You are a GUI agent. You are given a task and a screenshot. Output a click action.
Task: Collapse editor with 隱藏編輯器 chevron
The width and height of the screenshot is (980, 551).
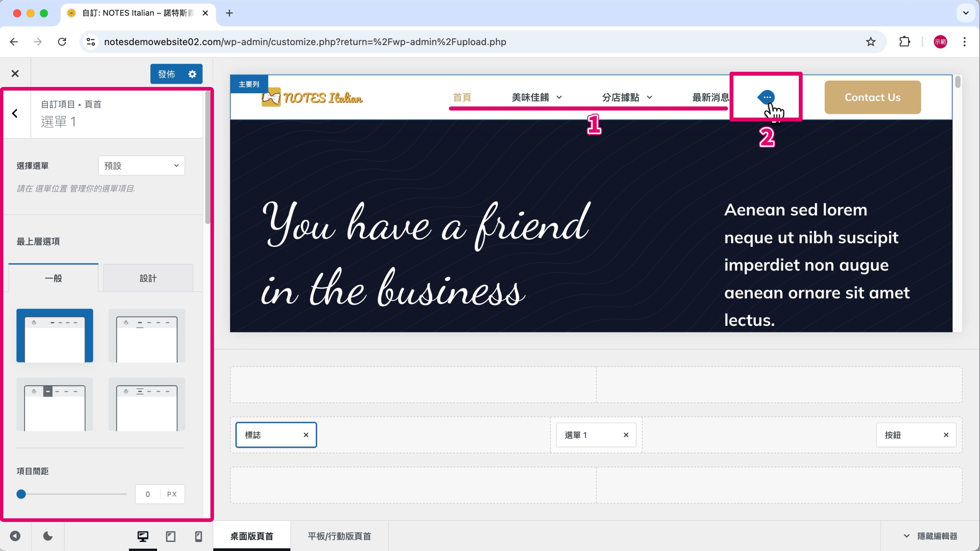pos(906,536)
